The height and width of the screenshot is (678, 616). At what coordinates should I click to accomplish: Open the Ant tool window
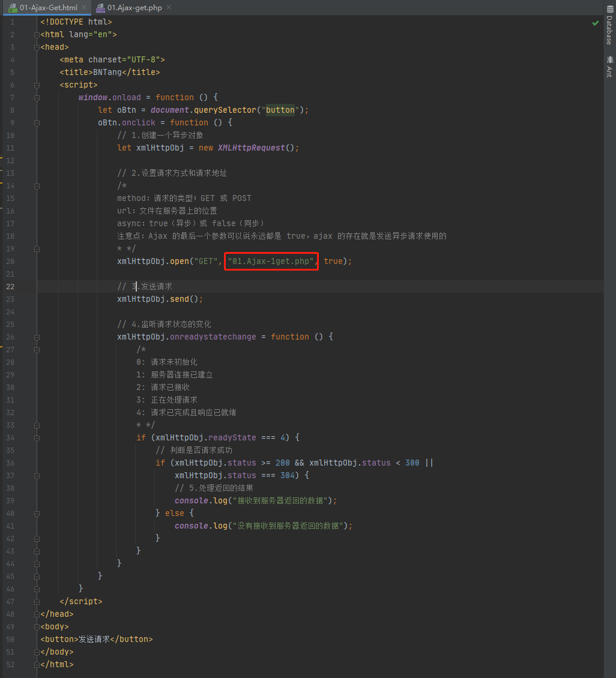[609, 66]
